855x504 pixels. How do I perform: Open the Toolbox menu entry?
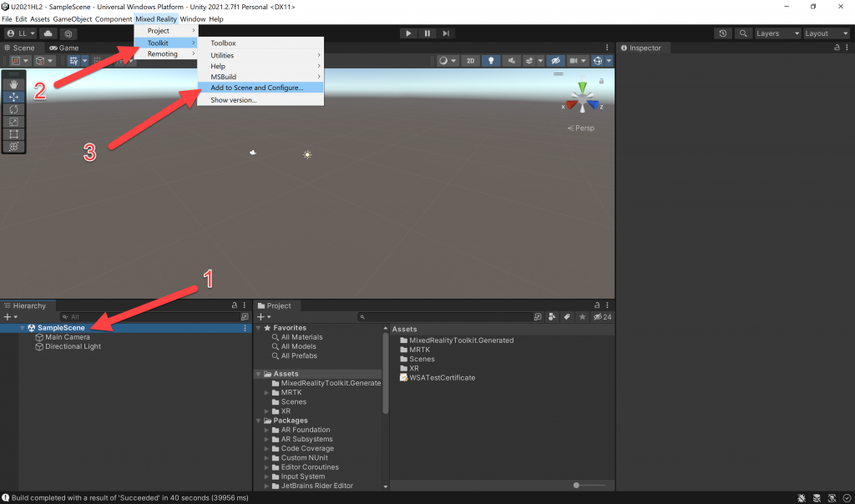(261, 43)
